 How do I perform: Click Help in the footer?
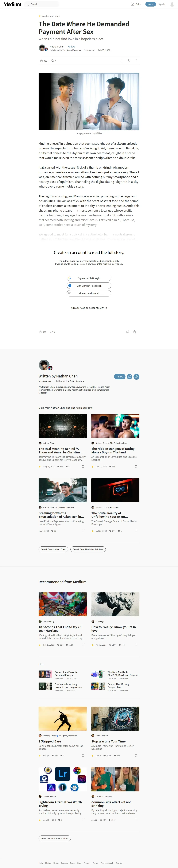[x=40, y=863]
